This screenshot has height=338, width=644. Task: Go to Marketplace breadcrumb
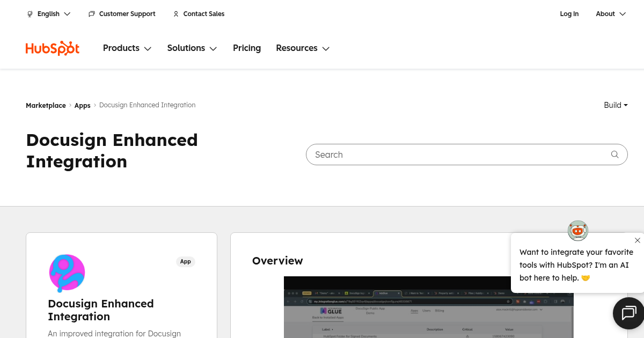click(46, 105)
